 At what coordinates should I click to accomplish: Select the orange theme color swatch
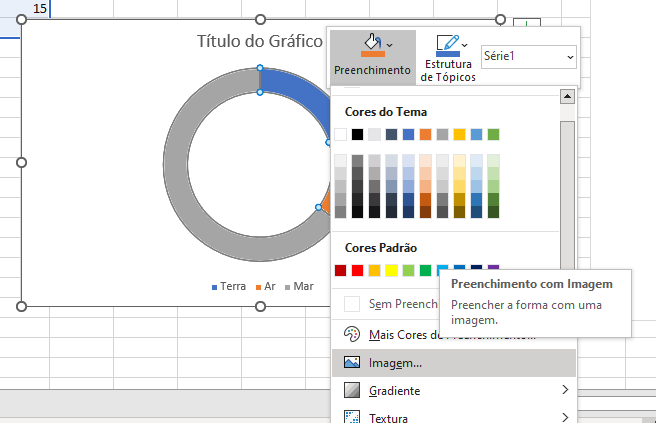[426, 134]
